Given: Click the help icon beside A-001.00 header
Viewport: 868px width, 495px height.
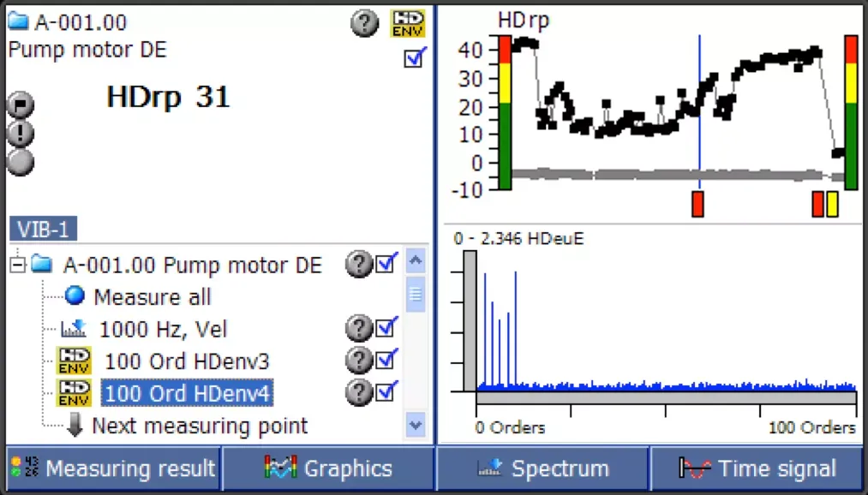Looking at the screenshot, I should click(x=365, y=23).
